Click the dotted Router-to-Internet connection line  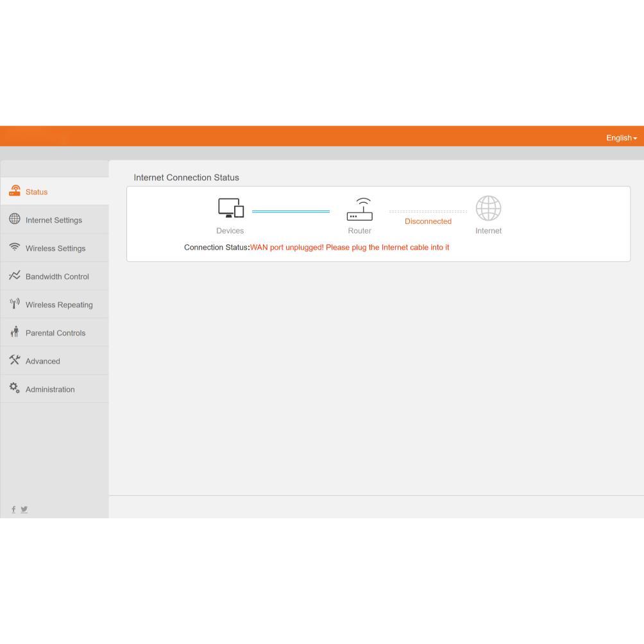tap(428, 212)
